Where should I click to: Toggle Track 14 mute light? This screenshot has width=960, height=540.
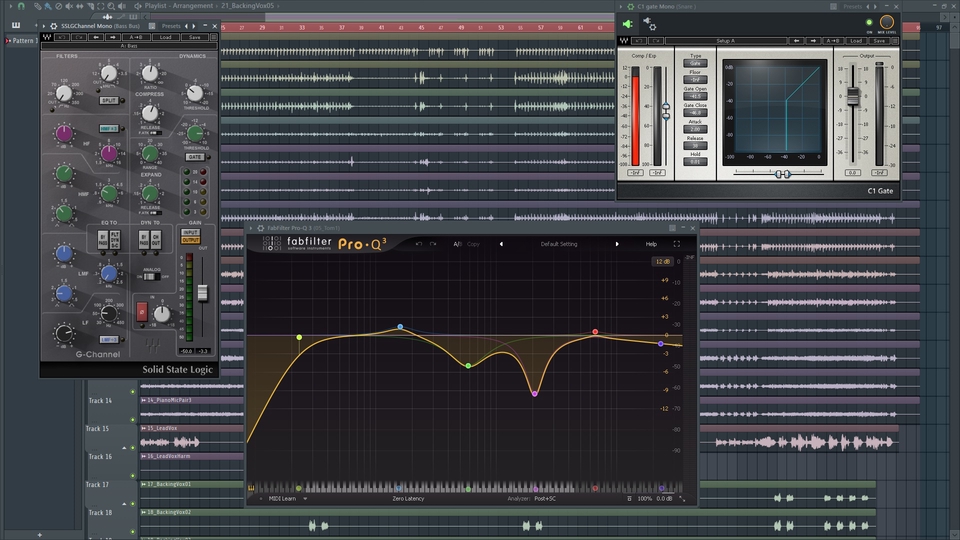133,420
